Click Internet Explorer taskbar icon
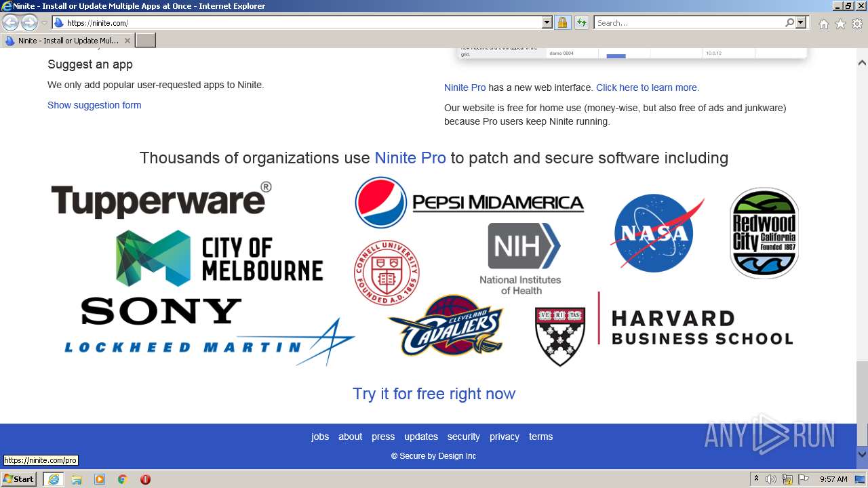Image resolution: width=868 pixels, height=488 pixels. click(x=54, y=479)
